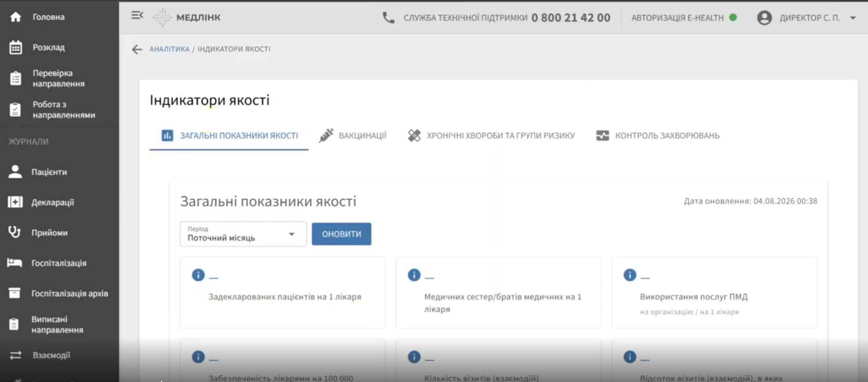Open Розклад in the sidebar
Screen dimensions: 868x382
click(x=49, y=47)
